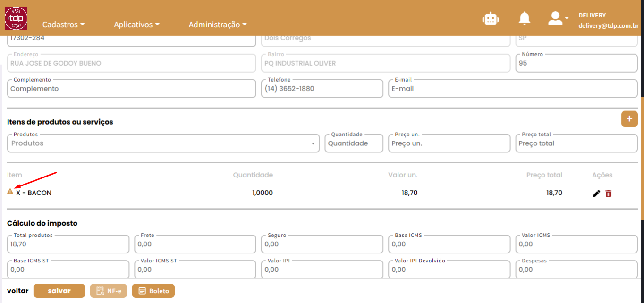Click the warning icon beside X - BACON

10,191
